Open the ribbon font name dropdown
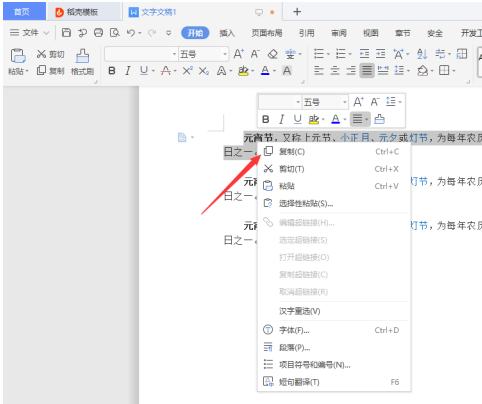The image size is (482, 404). tap(174, 54)
